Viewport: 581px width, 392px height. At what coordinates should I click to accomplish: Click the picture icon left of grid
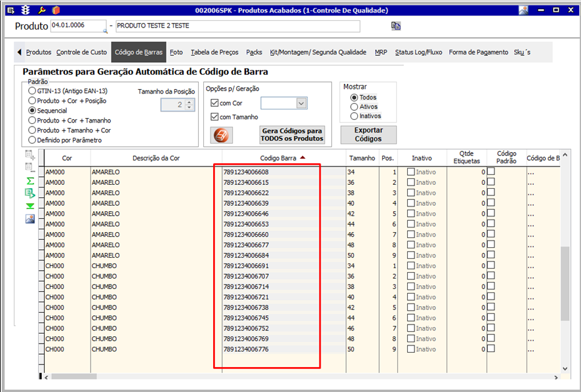(30, 218)
